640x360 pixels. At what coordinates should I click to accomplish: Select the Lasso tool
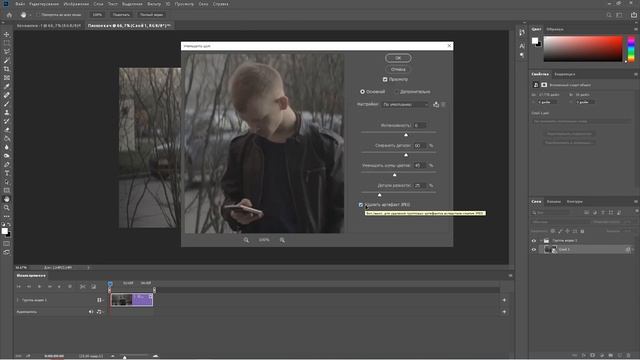7,51
